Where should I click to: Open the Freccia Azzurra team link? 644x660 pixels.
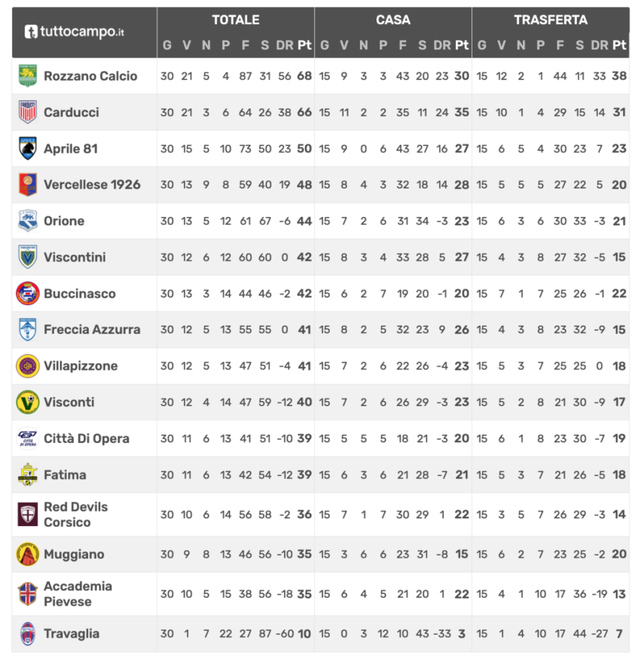(x=92, y=330)
